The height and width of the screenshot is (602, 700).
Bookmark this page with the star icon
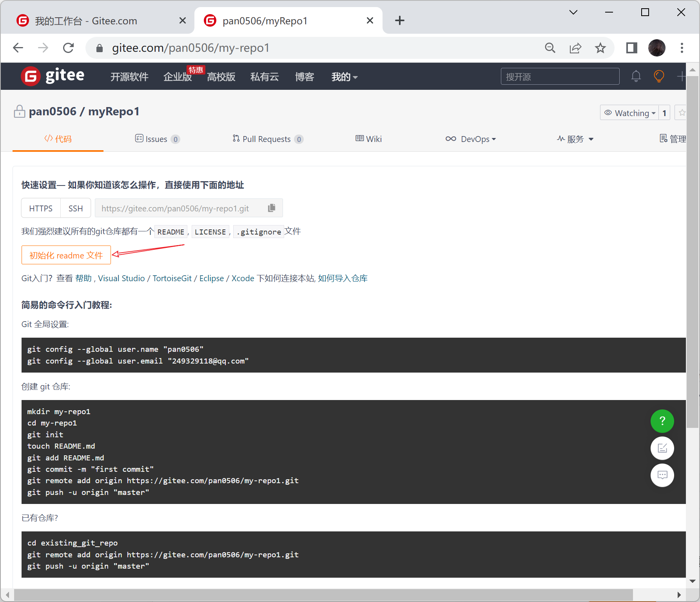600,48
